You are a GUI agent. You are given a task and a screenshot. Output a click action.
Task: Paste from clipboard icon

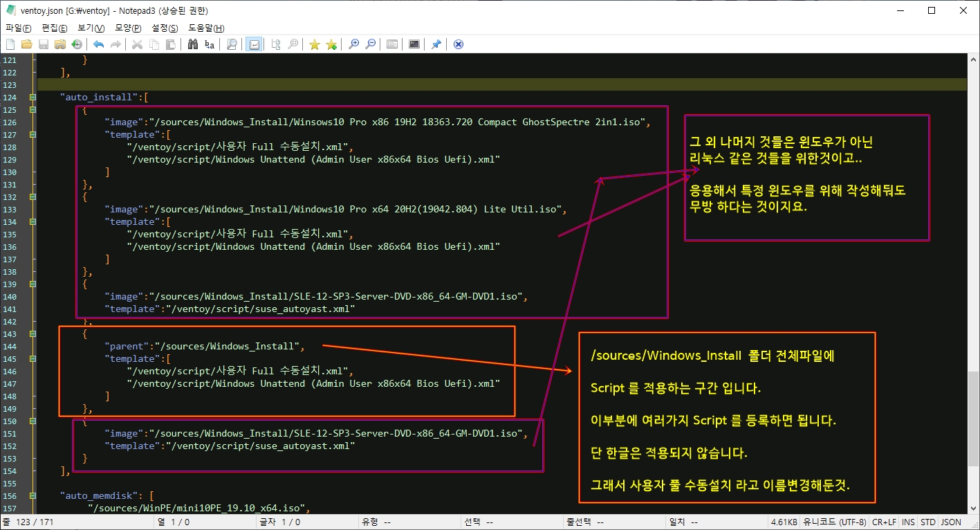point(170,44)
